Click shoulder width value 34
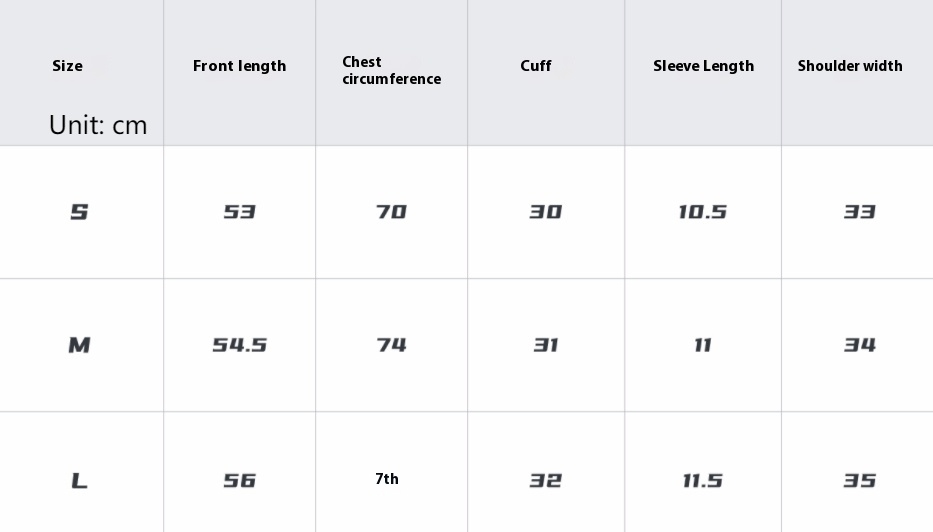Image resolution: width=933 pixels, height=532 pixels. 860,345
